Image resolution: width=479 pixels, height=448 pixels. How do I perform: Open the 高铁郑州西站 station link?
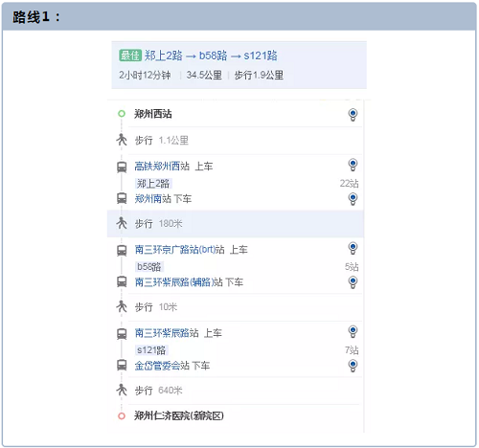(162, 167)
